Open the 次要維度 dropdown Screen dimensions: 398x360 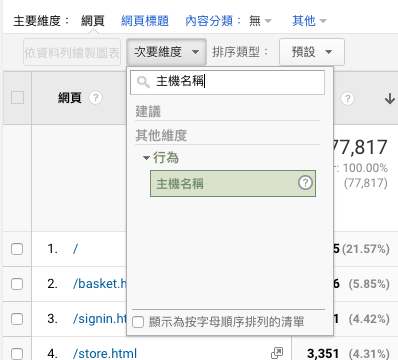point(166,52)
